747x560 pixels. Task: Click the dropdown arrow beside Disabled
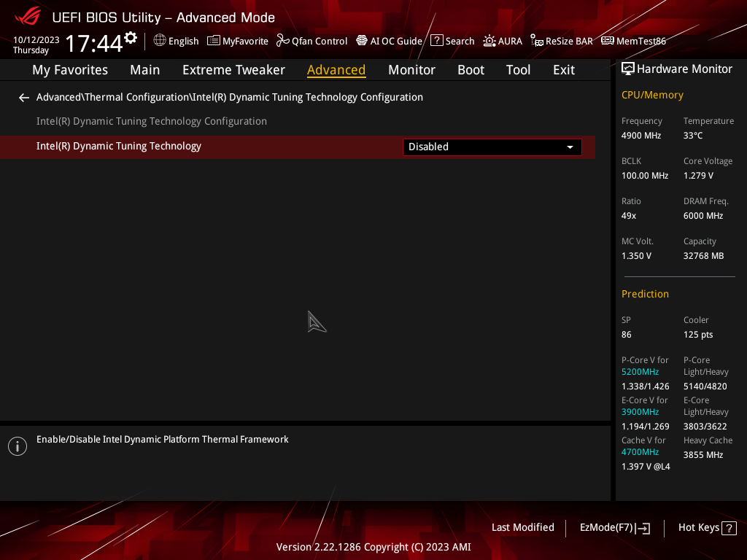tap(570, 147)
